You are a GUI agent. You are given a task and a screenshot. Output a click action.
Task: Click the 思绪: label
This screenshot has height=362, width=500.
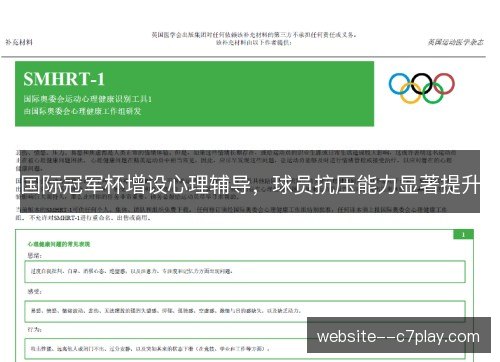pyautogui.click(x=35, y=256)
